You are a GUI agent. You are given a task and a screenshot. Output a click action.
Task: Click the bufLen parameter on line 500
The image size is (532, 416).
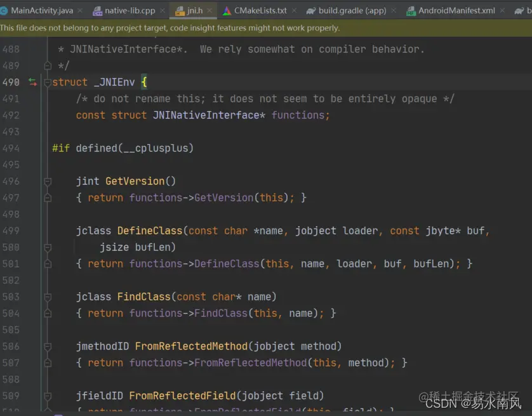pyautogui.click(x=152, y=247)
